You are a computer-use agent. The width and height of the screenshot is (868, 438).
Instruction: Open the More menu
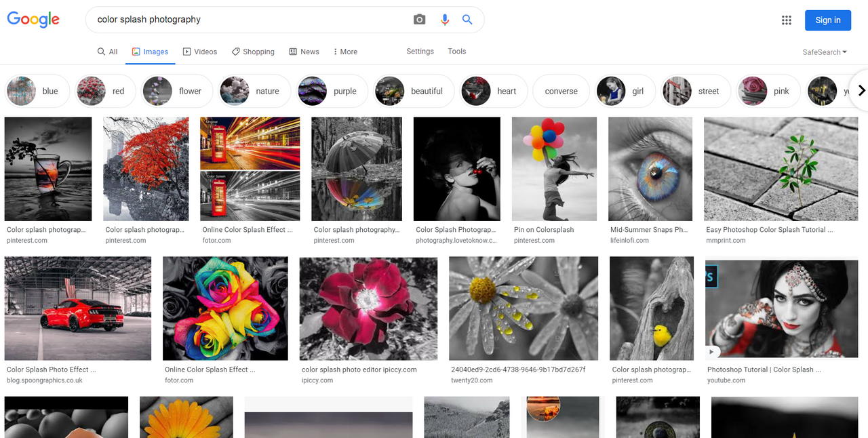point(345,52)
